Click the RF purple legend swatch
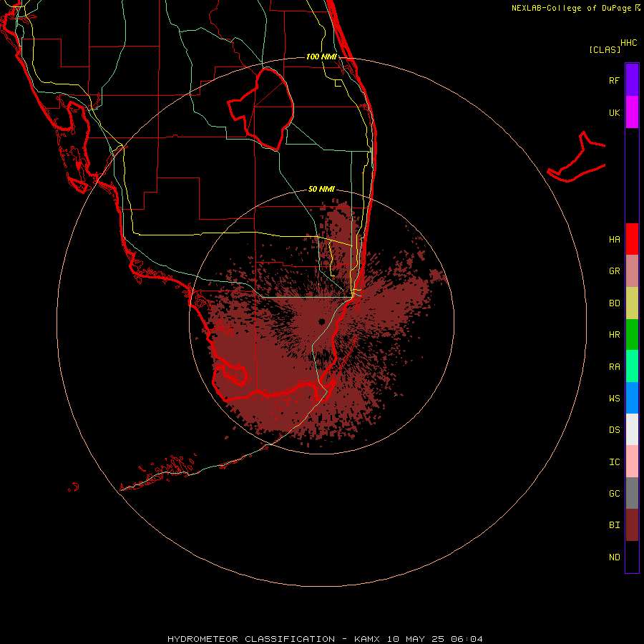644x644 pixels. (x=632, y=80)
